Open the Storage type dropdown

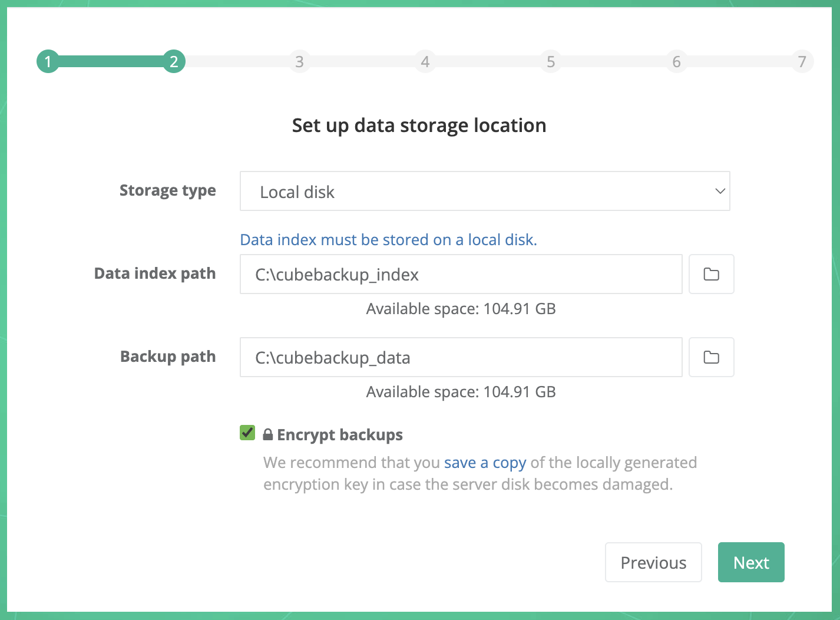[484, 191]
